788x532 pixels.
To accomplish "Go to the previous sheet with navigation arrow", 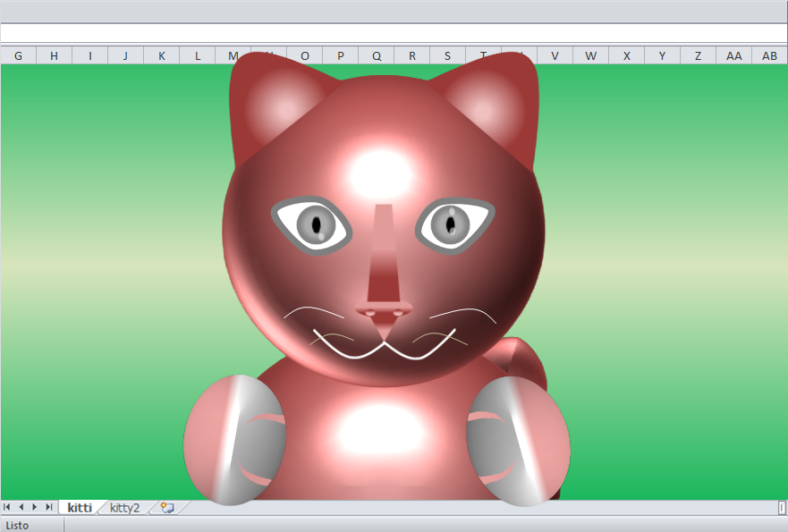I will 21,507.
